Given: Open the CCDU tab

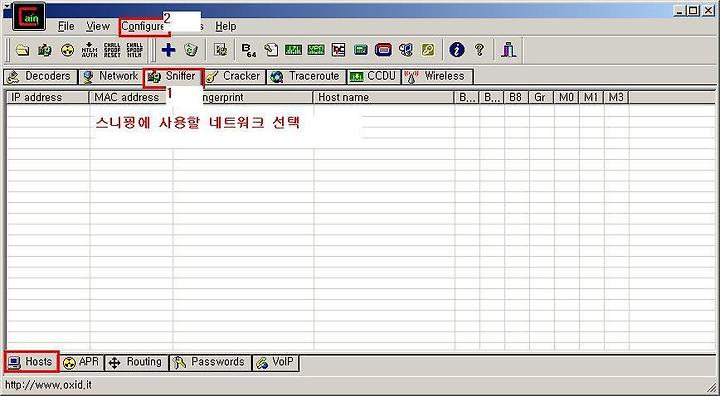Looking at the screenshot, I should coord(374,76).
